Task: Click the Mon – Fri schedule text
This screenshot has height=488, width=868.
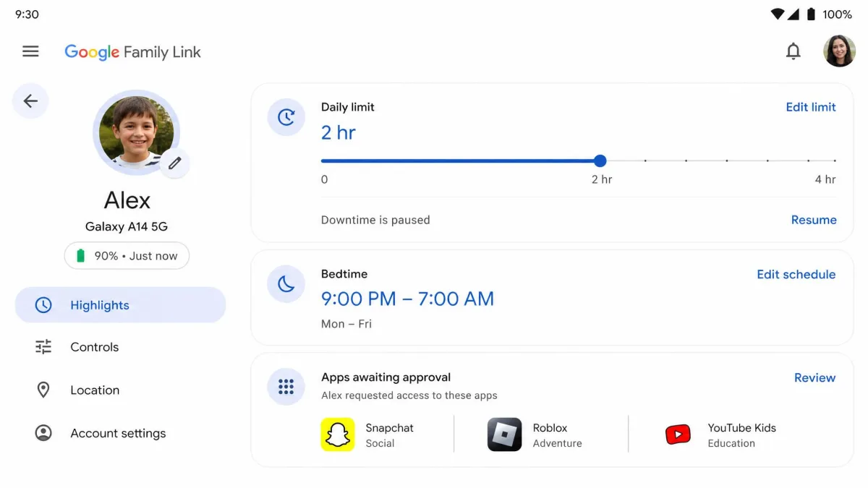Action: 346,324
